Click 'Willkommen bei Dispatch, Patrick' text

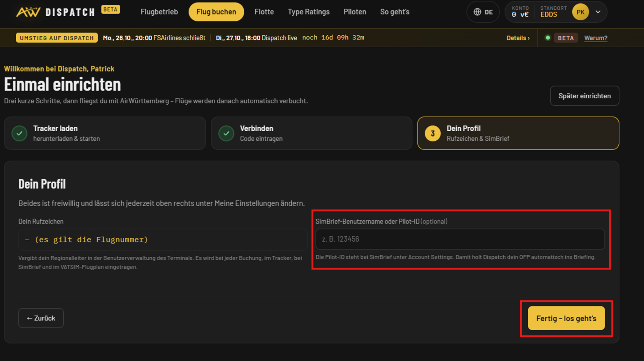click(59, 69)
